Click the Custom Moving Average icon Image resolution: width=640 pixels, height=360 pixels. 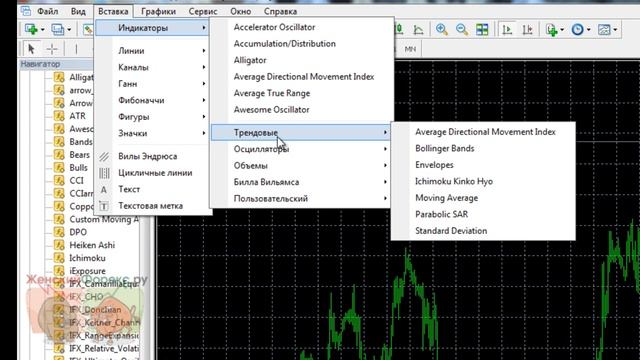click(x=59, y=219)
